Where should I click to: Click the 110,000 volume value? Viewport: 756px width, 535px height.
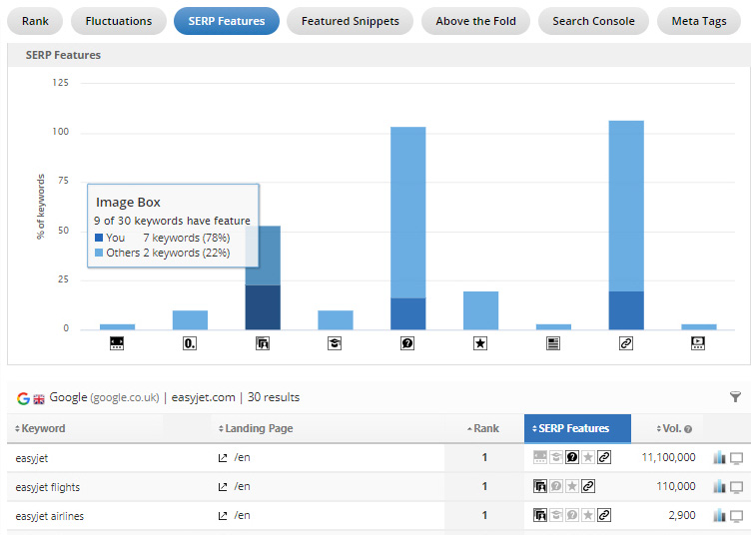pyautogui.click(x=676, y=486)
